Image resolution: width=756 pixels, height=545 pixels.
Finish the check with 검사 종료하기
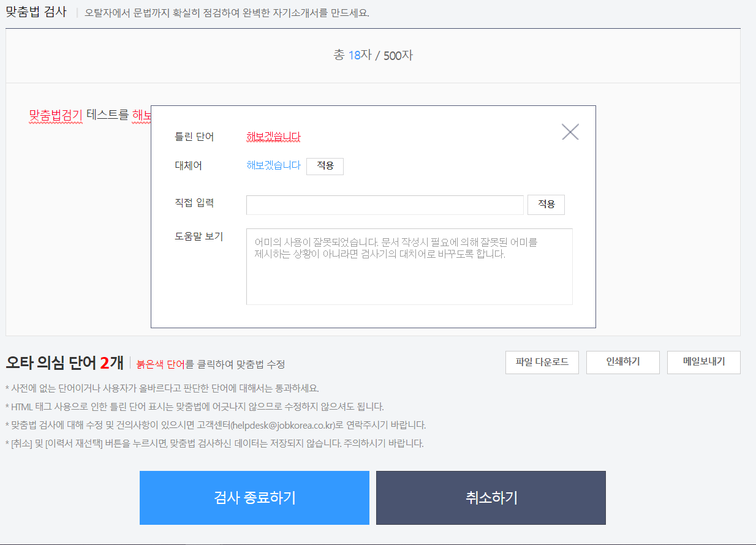click(x=255, y=497)
